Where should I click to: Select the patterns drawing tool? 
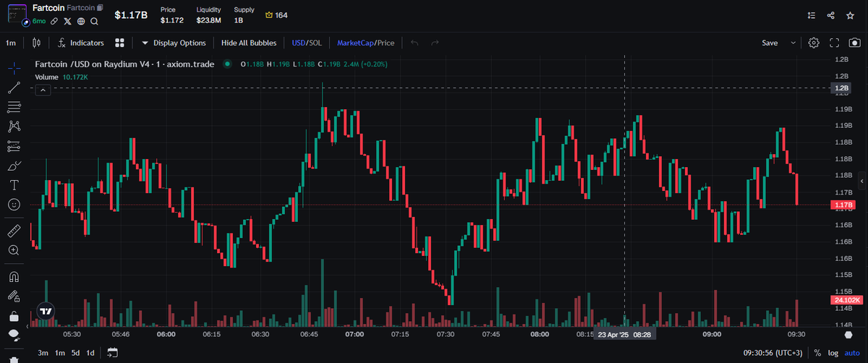pos(13,127)
